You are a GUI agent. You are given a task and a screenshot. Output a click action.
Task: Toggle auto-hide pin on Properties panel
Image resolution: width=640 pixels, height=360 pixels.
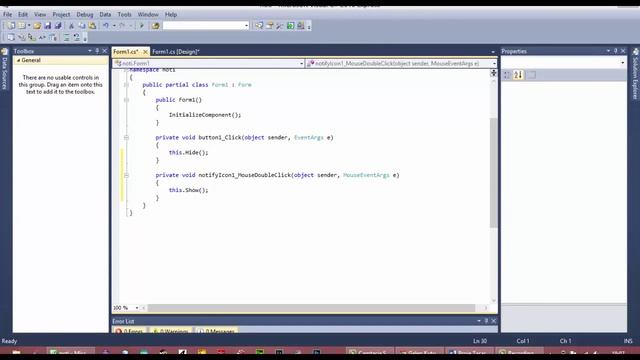point(616,51)
